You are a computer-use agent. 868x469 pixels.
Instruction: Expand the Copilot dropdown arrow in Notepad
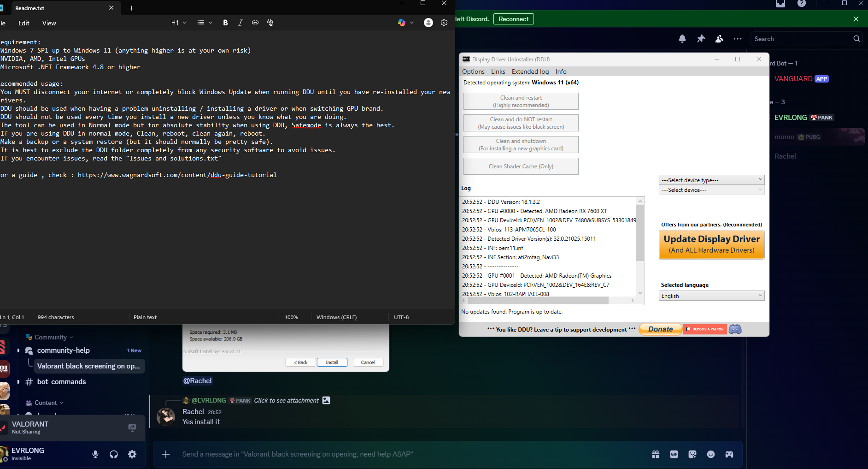pyautogui.click(x=412, y=23)
